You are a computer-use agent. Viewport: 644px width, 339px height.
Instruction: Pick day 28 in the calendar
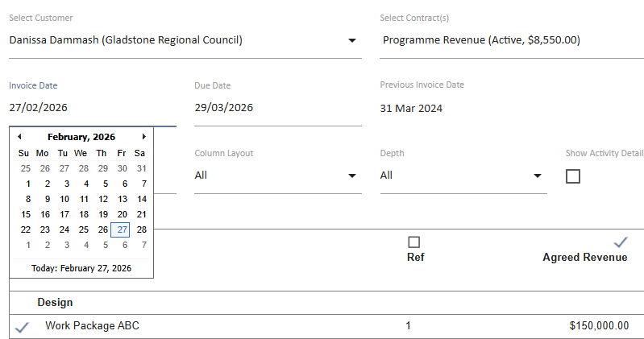click(x=141, y=229)
